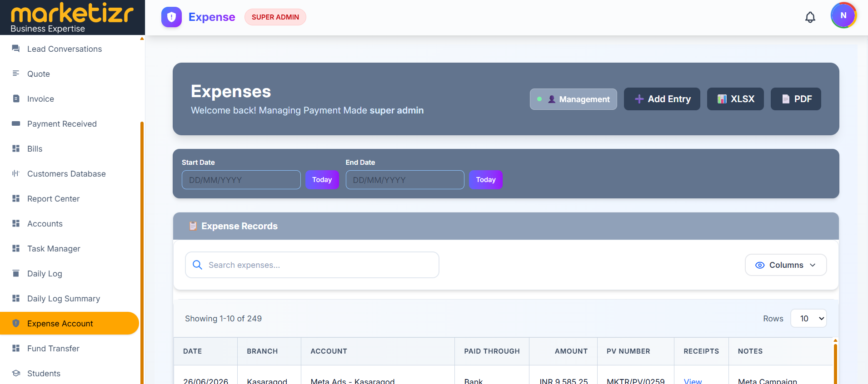Click the search magnifier icon
The width and height of the screenshot is (868, 384).
click(x=197, y=265)
